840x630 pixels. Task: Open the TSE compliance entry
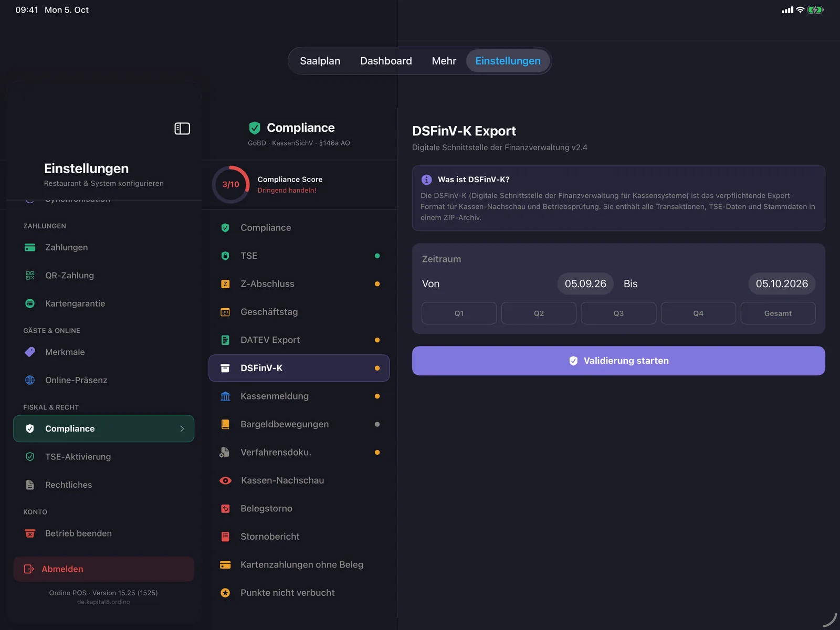click(x=299, y=256)
